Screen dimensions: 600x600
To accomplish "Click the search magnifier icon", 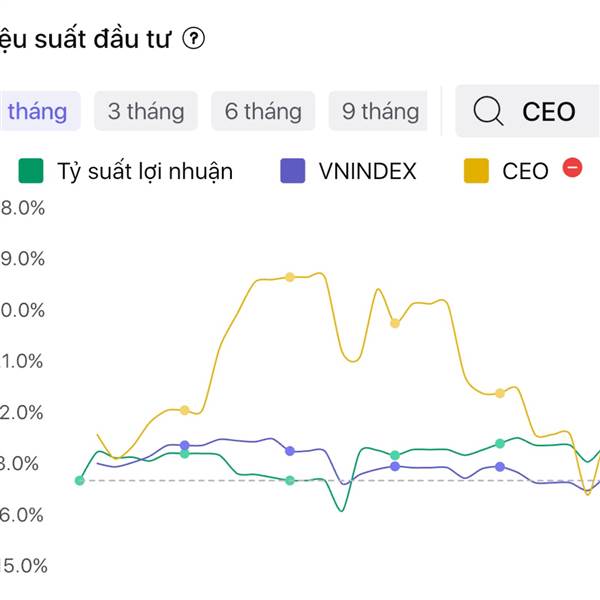I will tap(488, 111).
